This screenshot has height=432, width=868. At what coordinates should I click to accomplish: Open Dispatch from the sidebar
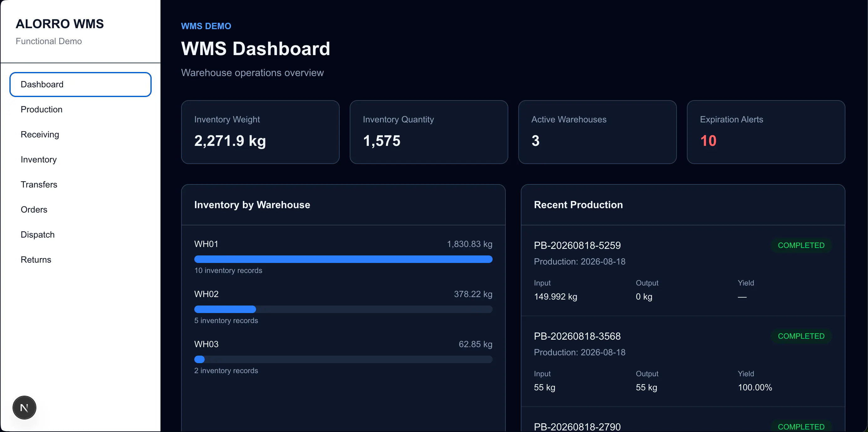tap(81, 234)
